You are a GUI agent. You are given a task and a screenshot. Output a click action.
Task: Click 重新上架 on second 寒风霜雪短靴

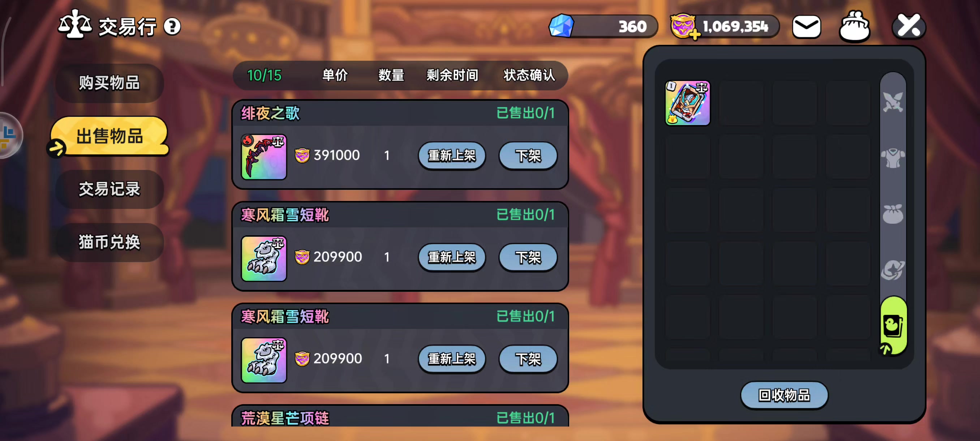pyautogui.click(x=452, y=359)
